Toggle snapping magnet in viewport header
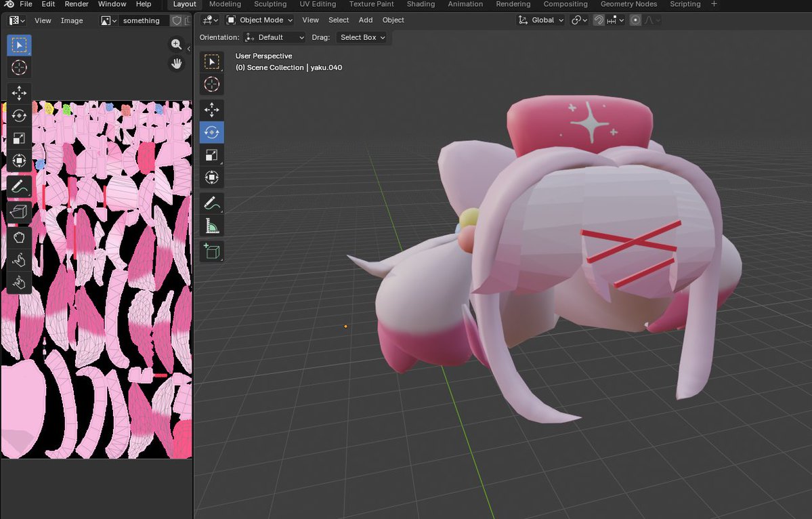 [599, 20]
